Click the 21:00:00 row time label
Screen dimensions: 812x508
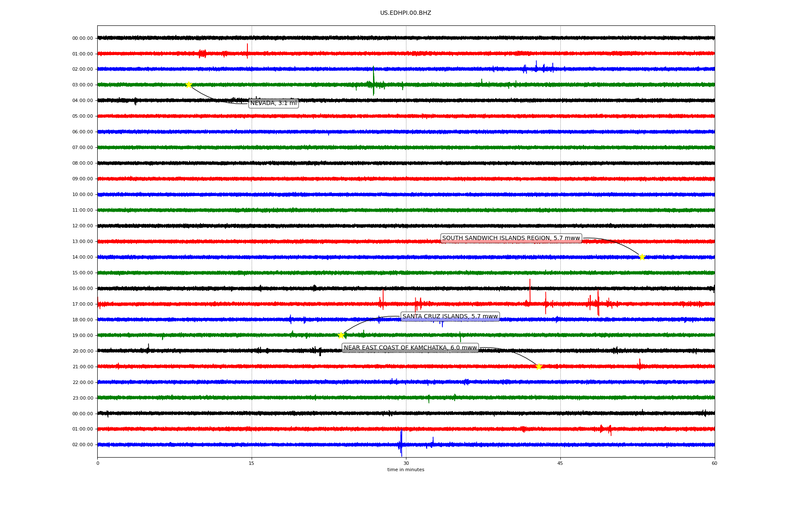click(82, 367)
